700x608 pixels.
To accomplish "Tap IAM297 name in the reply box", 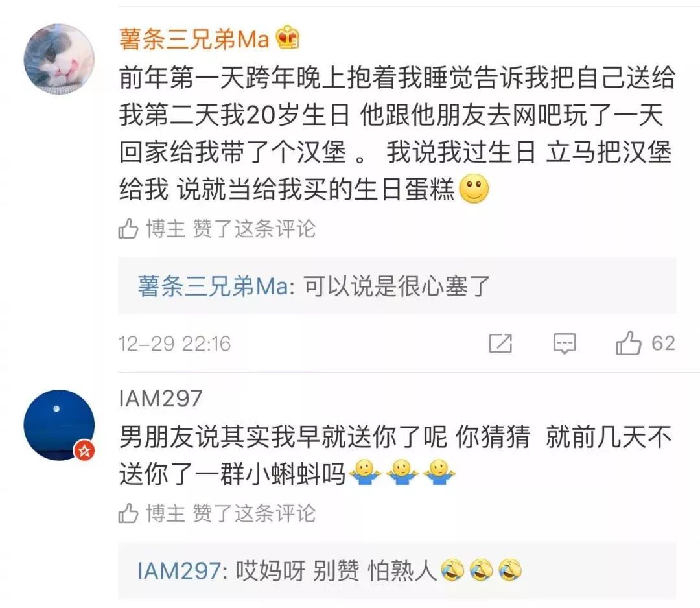I will coord(179,571).
